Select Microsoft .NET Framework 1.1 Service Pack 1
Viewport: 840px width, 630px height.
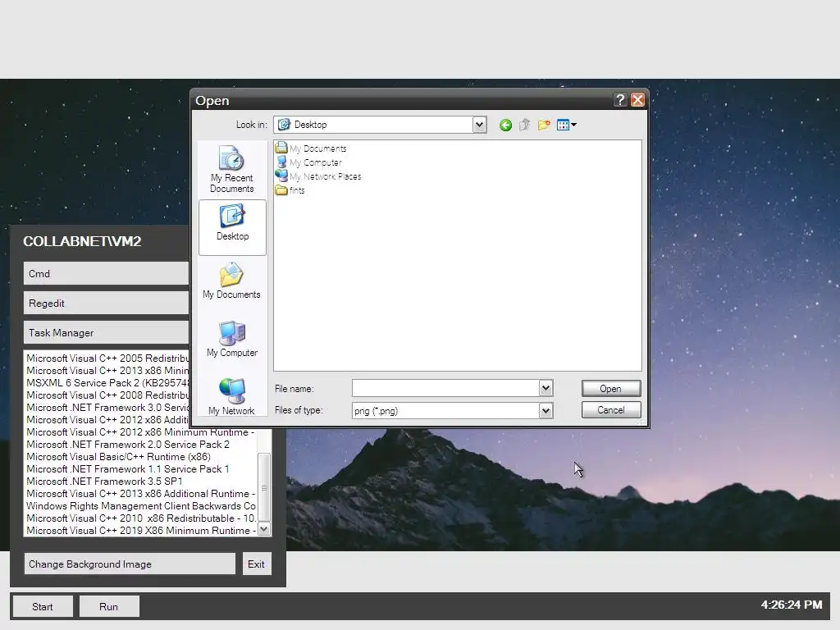127,469
